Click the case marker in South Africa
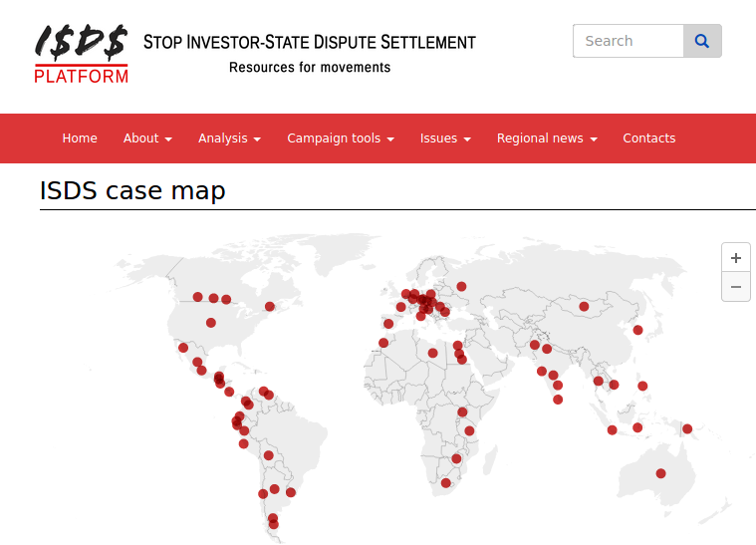The width and height of the screenshot is (756, 545). (x=446, y=483)
